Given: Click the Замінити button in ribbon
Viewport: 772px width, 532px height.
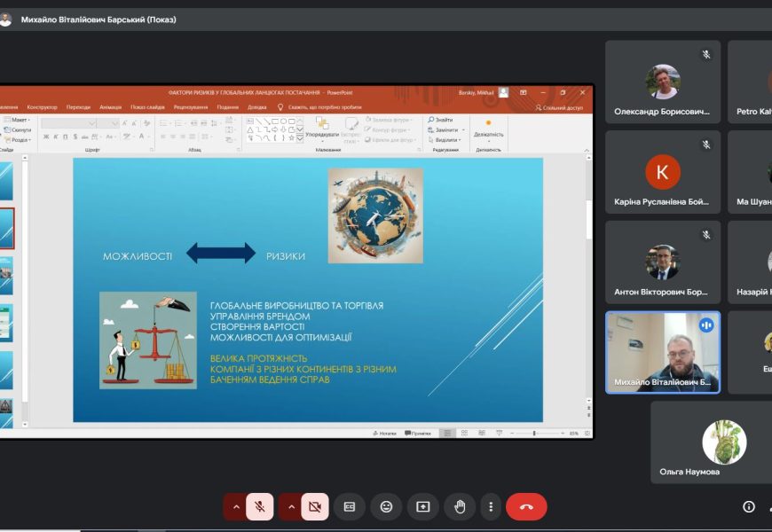Looking at the screenshot, I should 444,129.
